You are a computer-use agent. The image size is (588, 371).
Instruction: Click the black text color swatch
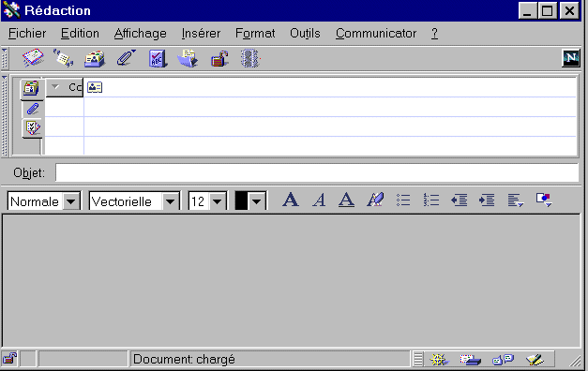(241, 201)
